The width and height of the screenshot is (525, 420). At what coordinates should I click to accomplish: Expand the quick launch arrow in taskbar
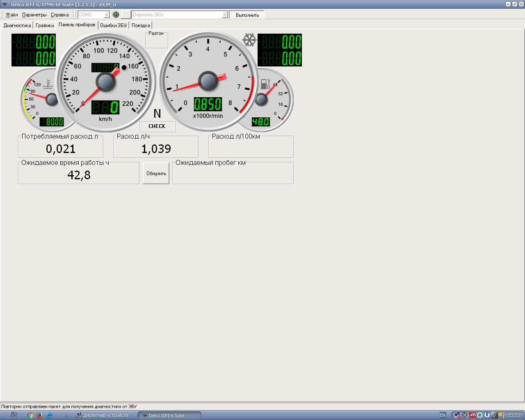click(x=67, y=415)
